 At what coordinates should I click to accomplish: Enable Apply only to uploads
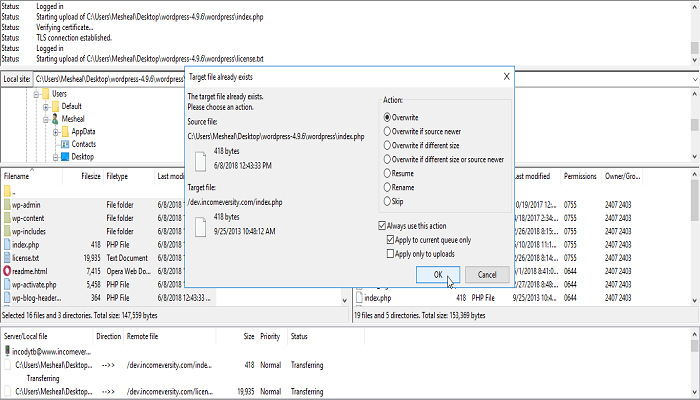[x=391, y=254]
